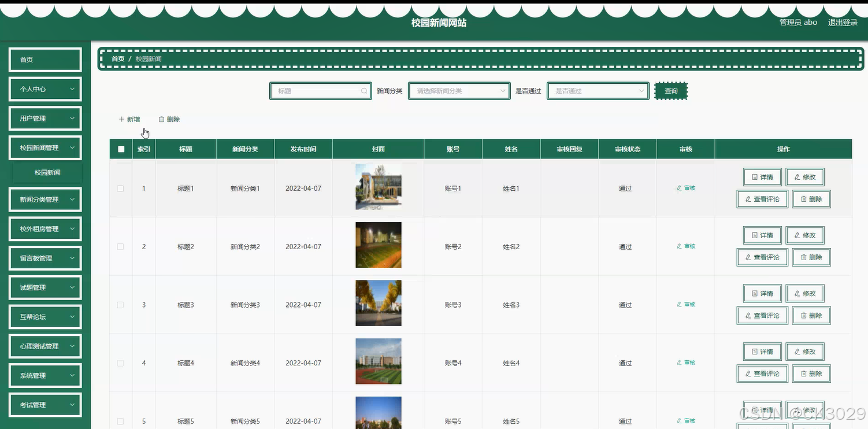Click 查看评论 for 标题4 row

[762, 373]
